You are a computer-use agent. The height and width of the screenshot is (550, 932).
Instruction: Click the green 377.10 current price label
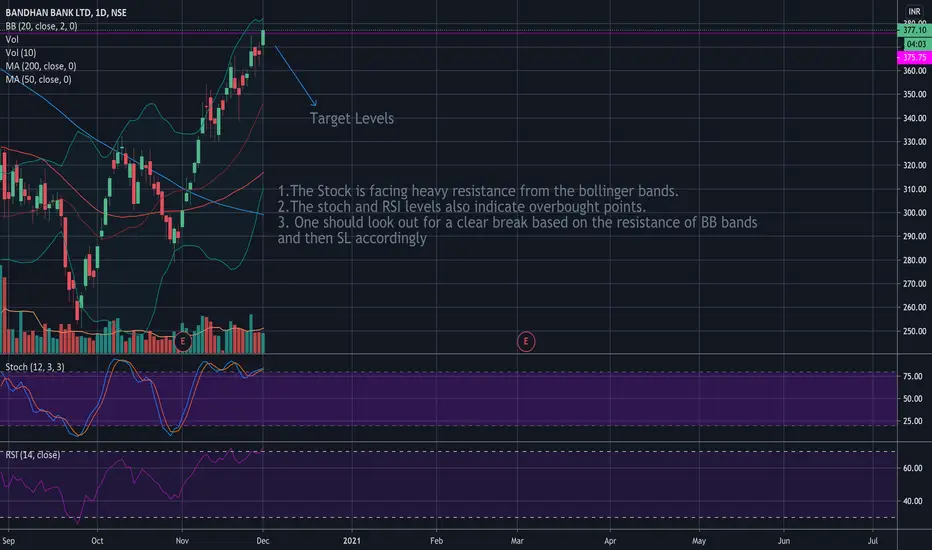coord(914,30)
